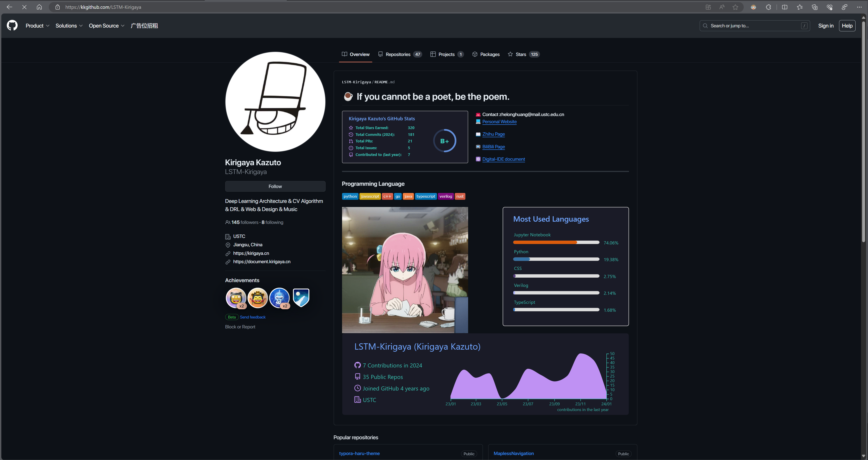The image size is (868, 460).
Task: Click the search or jump to field
Action: [x=754, y=26]
